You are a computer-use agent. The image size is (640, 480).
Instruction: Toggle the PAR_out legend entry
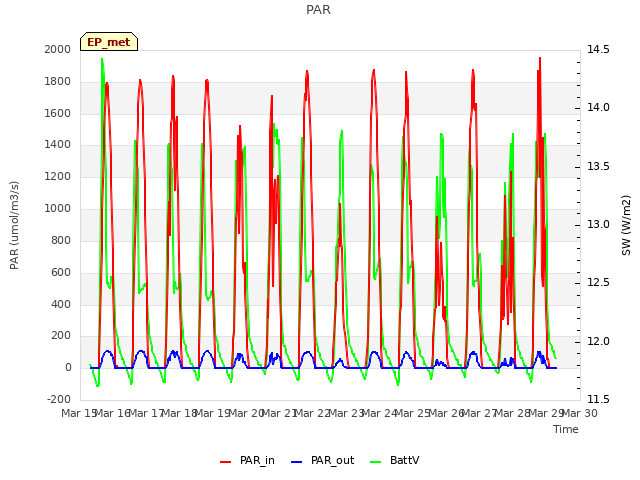click(322, 460)
